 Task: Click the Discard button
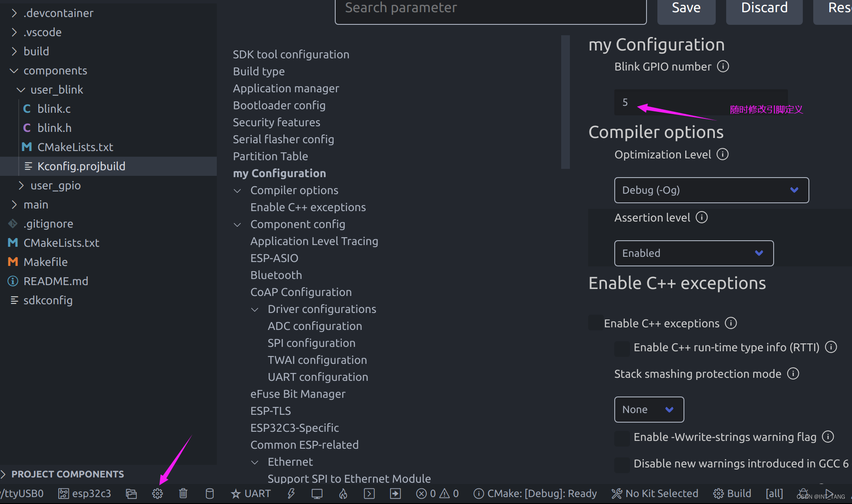(764, 9)
